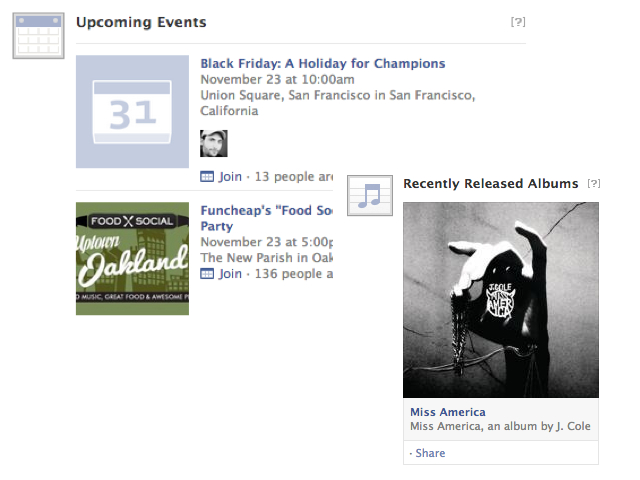View the attendee's profile photo

coord(214,143)
